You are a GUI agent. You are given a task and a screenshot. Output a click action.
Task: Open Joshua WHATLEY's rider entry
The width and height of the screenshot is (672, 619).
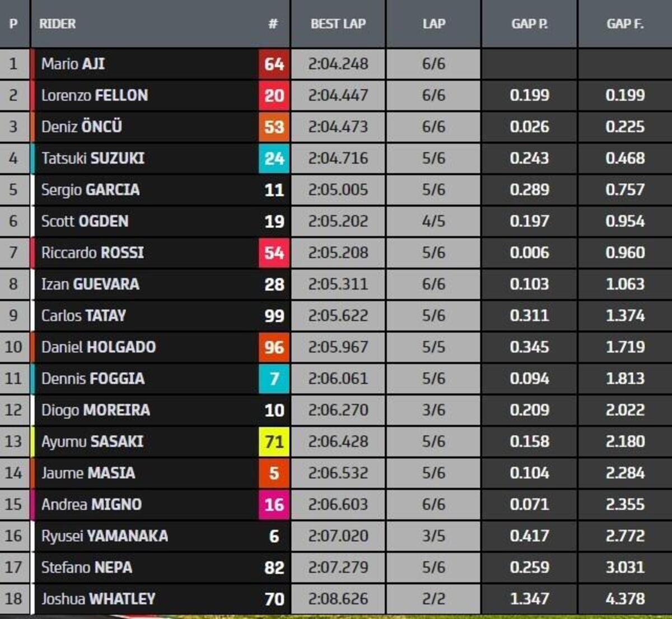coord(98,599)
